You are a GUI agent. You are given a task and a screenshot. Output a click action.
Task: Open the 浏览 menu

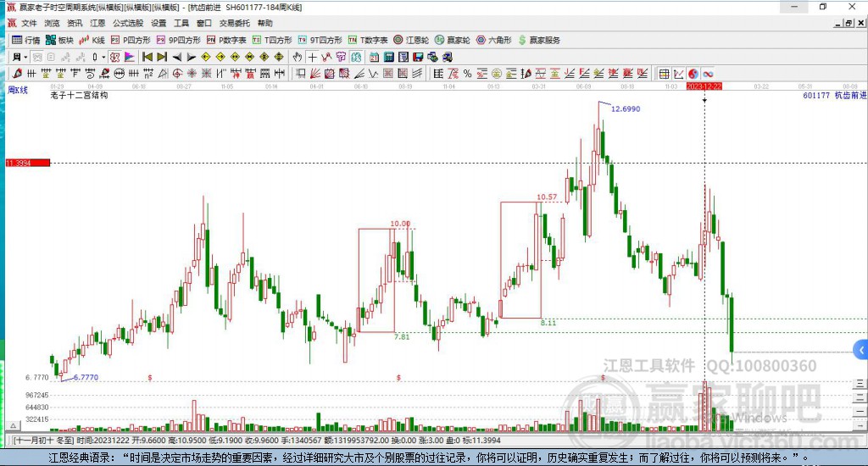click(x=52, y=23)
